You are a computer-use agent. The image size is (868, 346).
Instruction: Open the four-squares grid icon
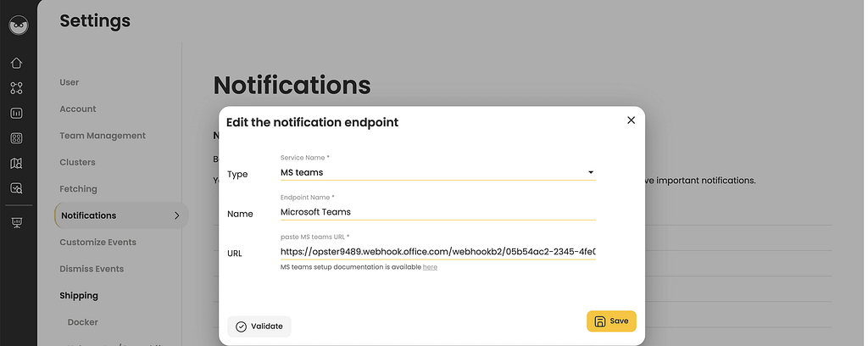click(x=17, y=138)
